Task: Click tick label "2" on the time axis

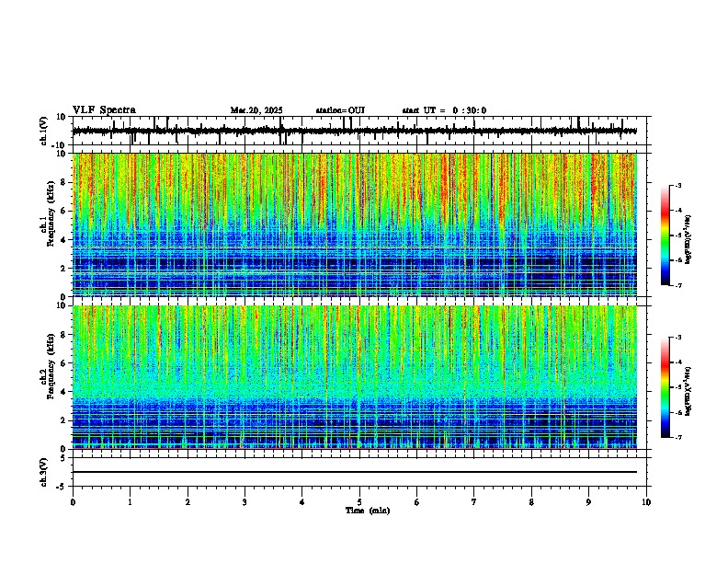Action: (x=188, y=502)
